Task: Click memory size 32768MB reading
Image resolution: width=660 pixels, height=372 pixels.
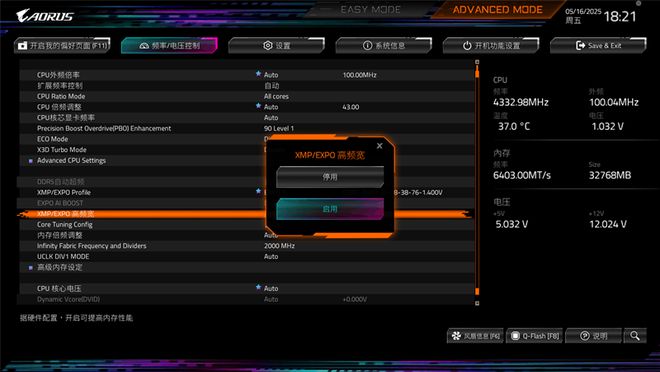Action: click(609, 175)
